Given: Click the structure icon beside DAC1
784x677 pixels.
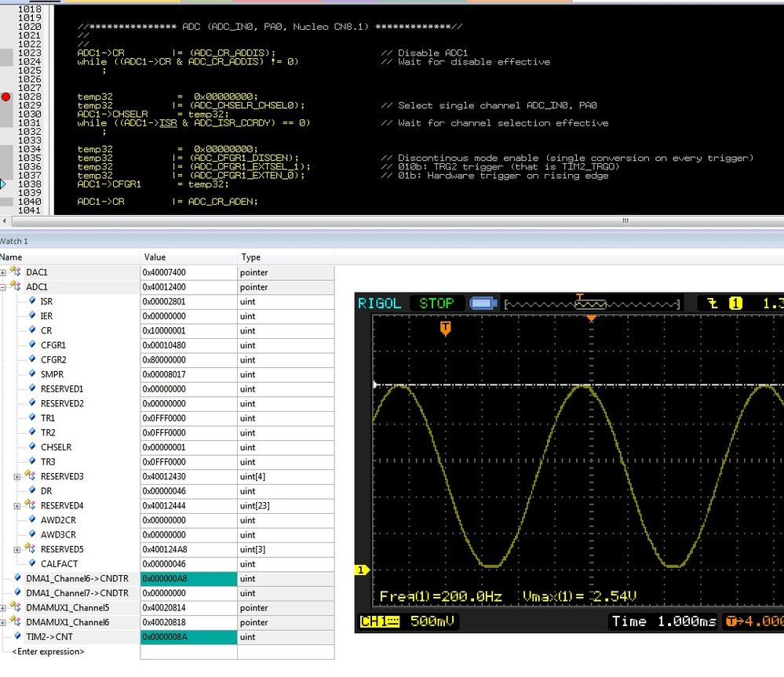Looking at the screenshot, I should pos(16,271).
